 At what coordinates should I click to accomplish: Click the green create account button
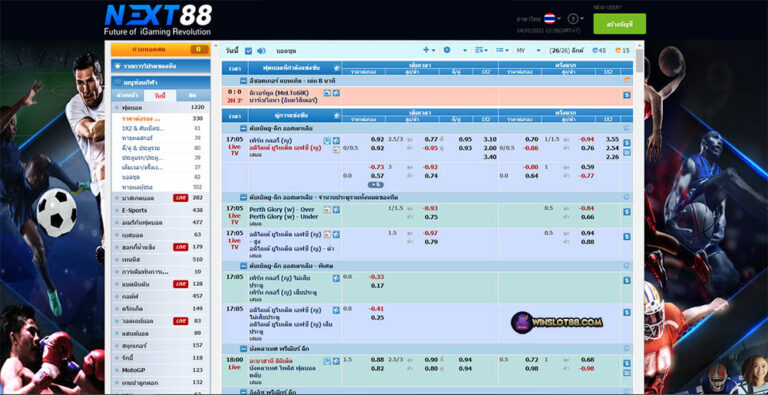619,24
